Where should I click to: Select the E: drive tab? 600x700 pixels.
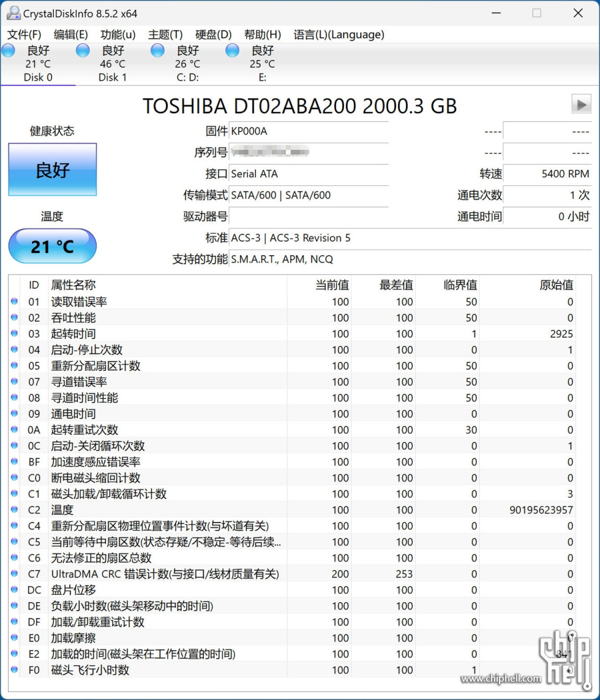262,64
